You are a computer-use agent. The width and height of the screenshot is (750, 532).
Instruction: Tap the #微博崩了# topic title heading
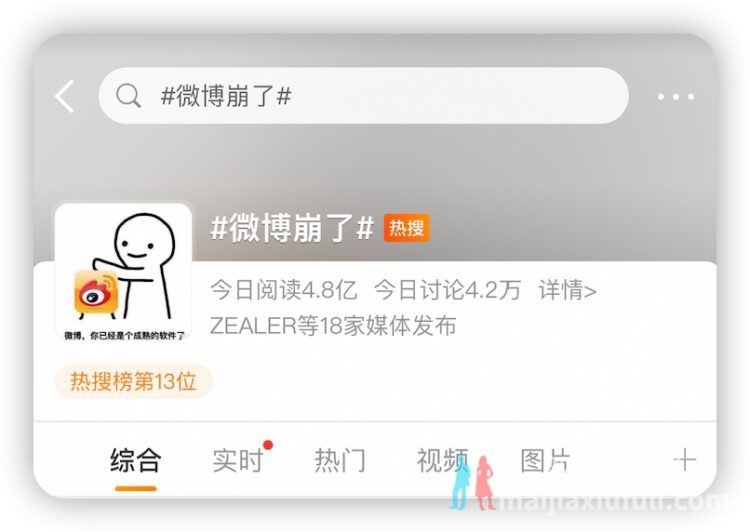click(x=292, y=228)
